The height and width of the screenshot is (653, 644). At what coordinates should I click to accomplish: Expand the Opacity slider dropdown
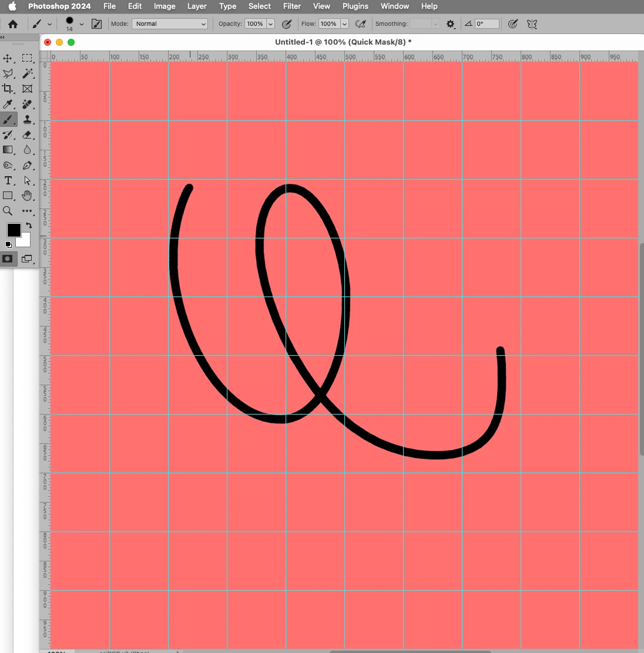point(270,24)
